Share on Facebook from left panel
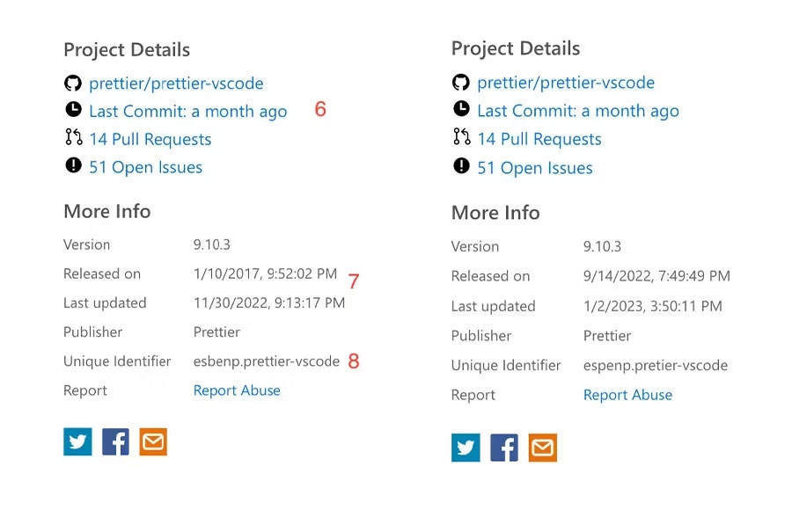 [115, 441]
